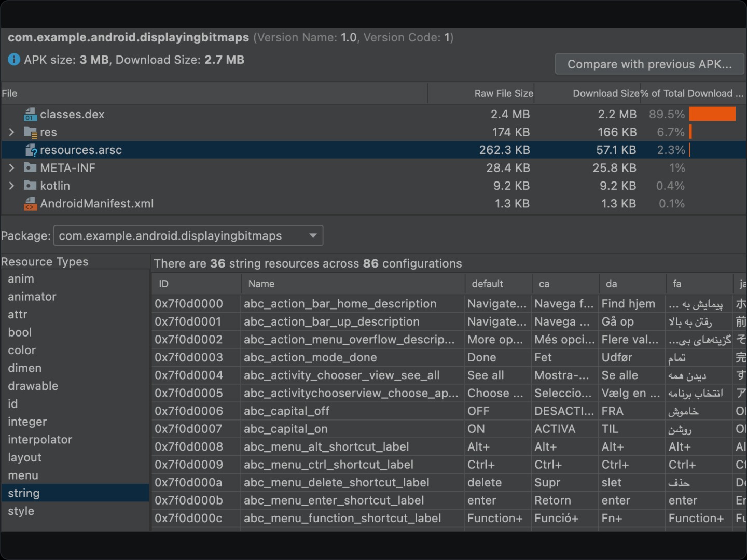The height and width of the screenshot is (560, 747).
Task: Open the Package dropdown
Action: [188, 235]
